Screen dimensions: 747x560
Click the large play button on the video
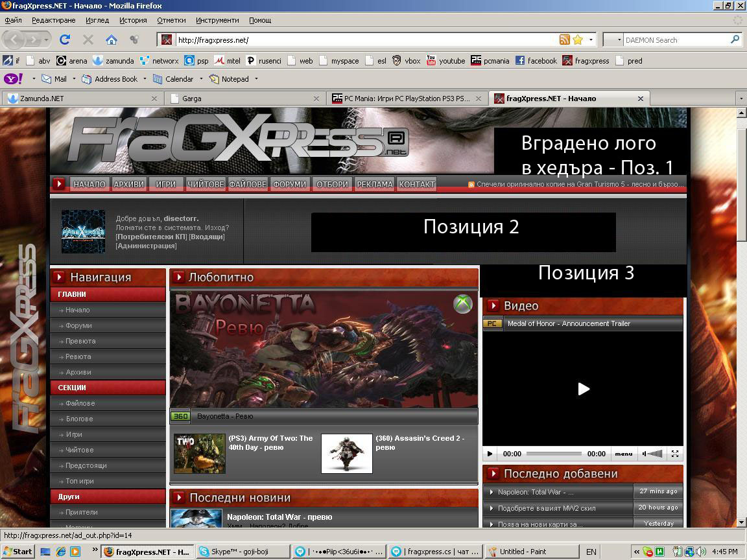584,389
